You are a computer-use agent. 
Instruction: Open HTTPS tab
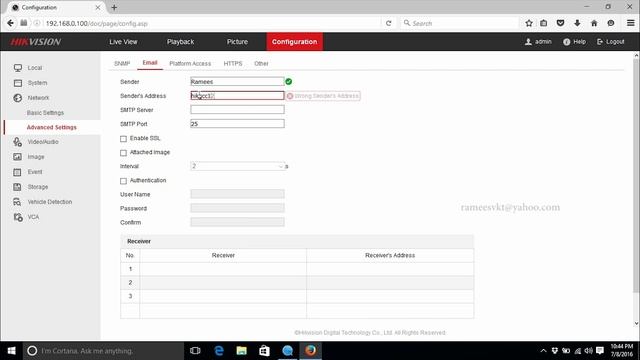[233, 64]
